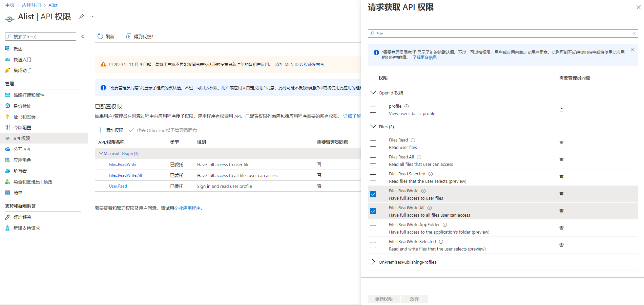The height and width of the screenshot is (305, 644).
Task: Check the Files.Read.Selected checkbox
Action: click(x=373, y=177)
